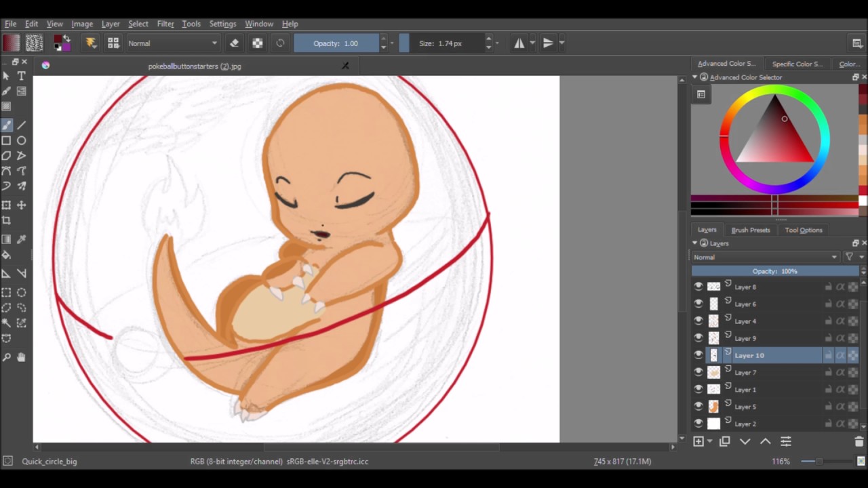Click the zoom slider in status bar
The height and width of the screenshot is (488, 868).
point(826,462)
